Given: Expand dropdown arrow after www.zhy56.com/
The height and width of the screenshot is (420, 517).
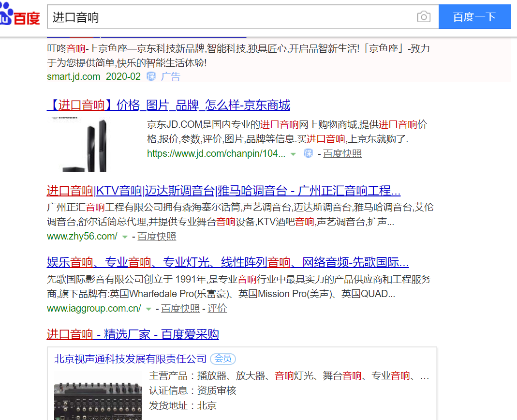Looking at the screenshot, I should point(125,237).
